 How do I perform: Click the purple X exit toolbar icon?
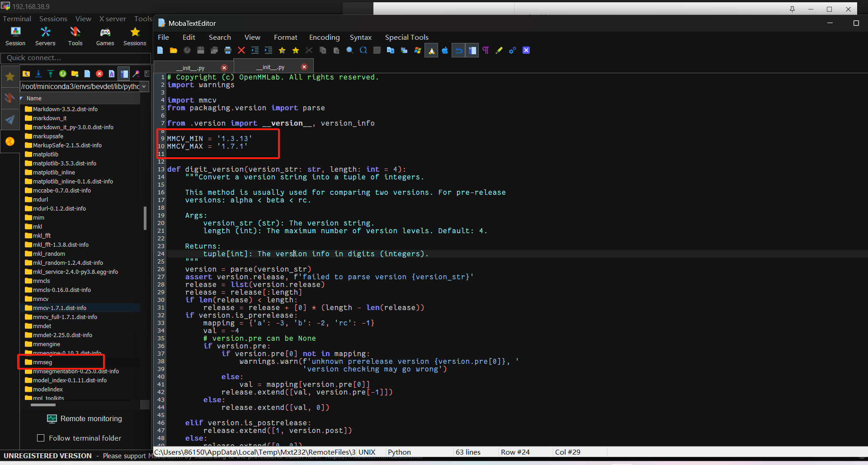[x=526, y=51]
